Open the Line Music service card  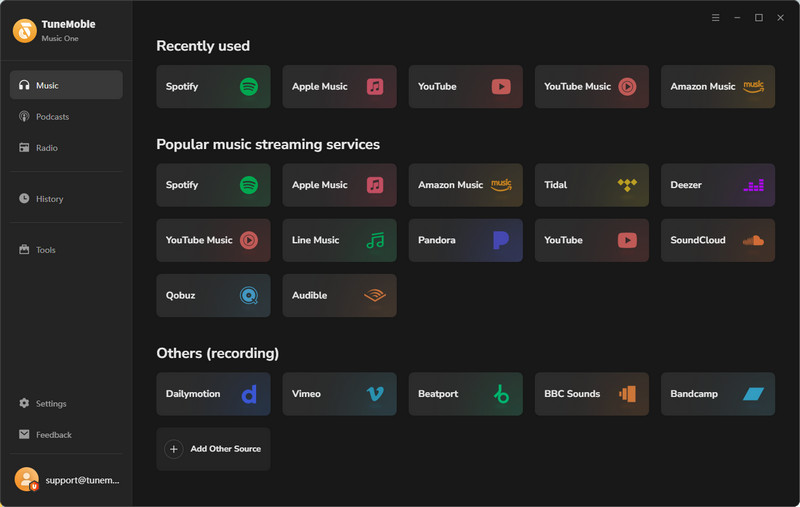tap(339, 240)
